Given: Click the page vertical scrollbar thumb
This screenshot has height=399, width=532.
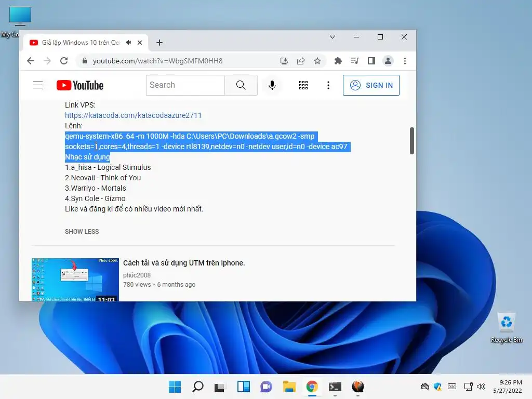Looking at the screenshot, I should (x=412, y=141).
